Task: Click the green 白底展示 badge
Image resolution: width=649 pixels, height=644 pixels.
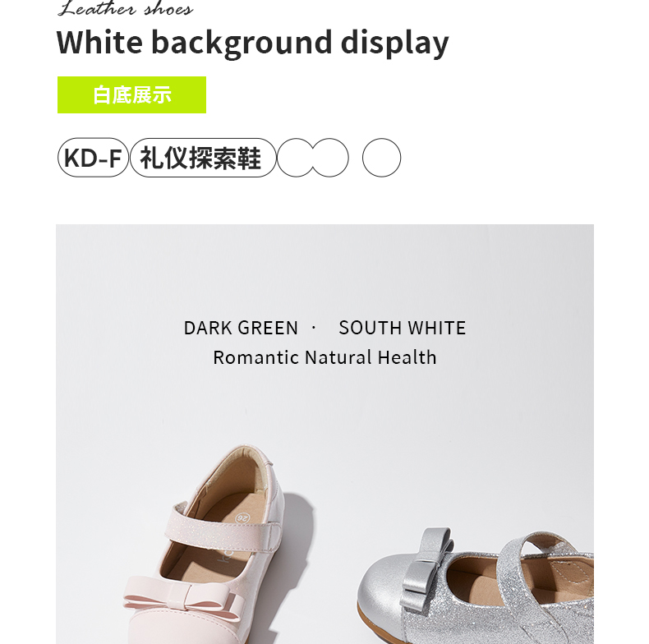Action: tap(131, 94)
